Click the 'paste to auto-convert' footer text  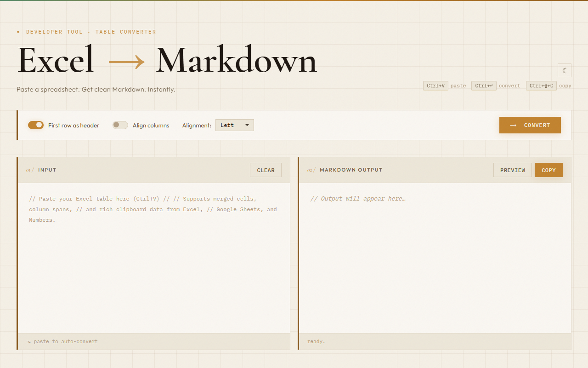[62, 341]
